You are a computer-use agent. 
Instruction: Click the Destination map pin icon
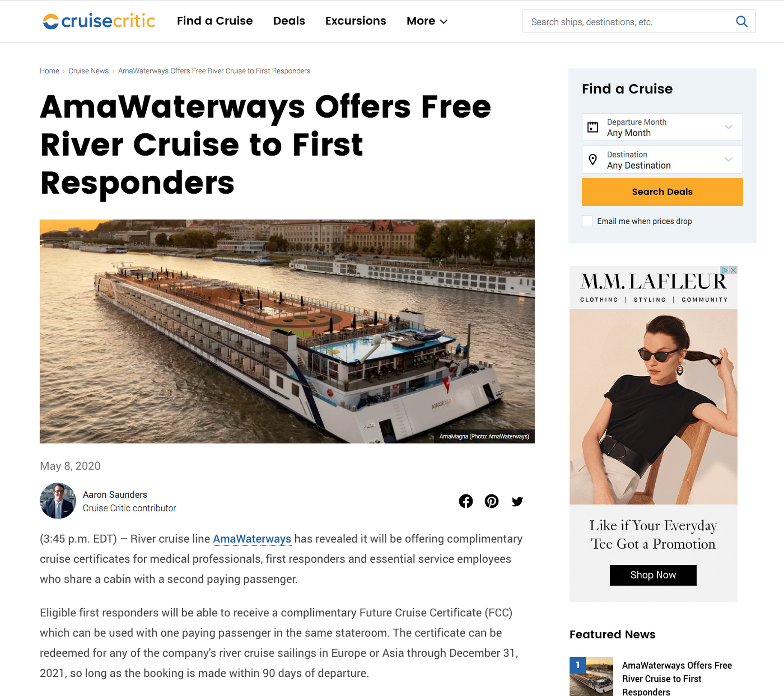(592, 160)
